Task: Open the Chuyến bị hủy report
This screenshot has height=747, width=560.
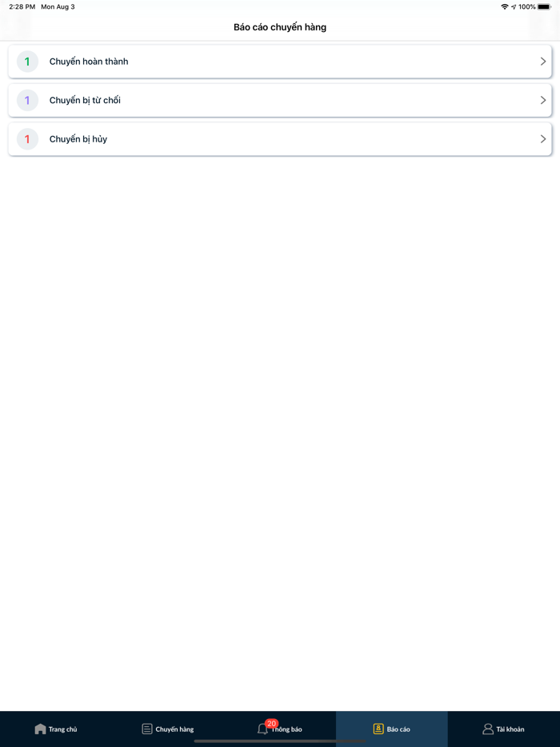Action: (x=78, y=139)
